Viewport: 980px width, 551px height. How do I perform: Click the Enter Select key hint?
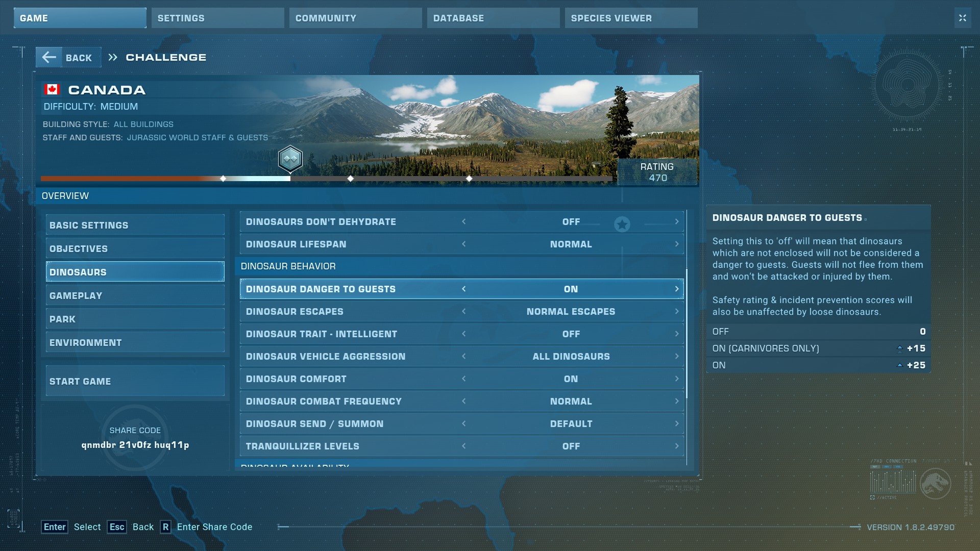click(71, 527)
